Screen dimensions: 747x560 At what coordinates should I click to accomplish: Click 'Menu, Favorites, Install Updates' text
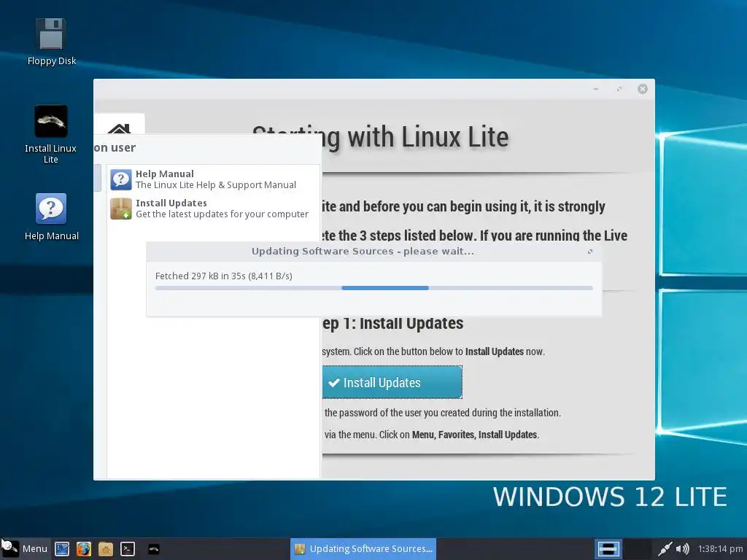474,435
